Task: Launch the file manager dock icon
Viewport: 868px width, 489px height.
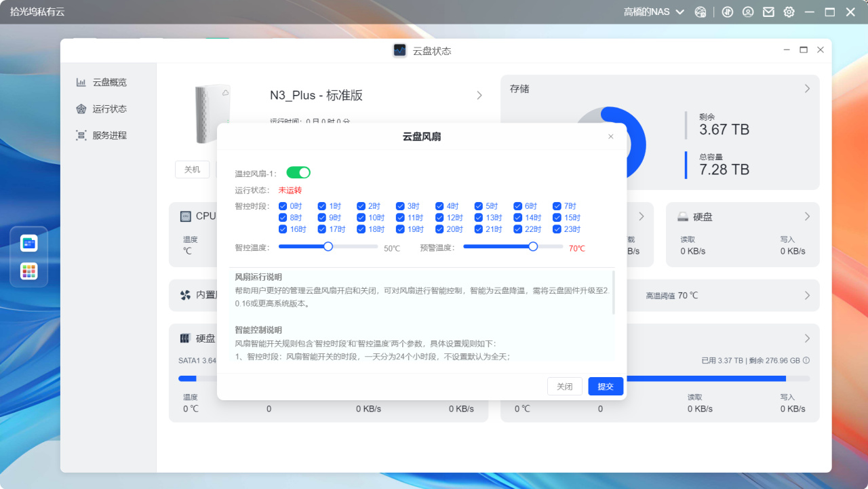Action: [x=29, y=243]
